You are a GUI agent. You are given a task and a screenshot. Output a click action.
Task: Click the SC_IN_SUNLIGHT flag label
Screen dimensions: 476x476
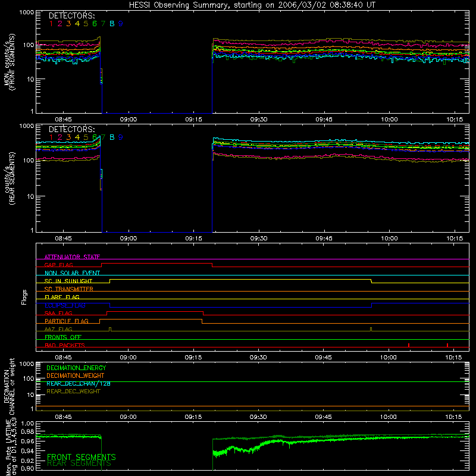(68, 281)
